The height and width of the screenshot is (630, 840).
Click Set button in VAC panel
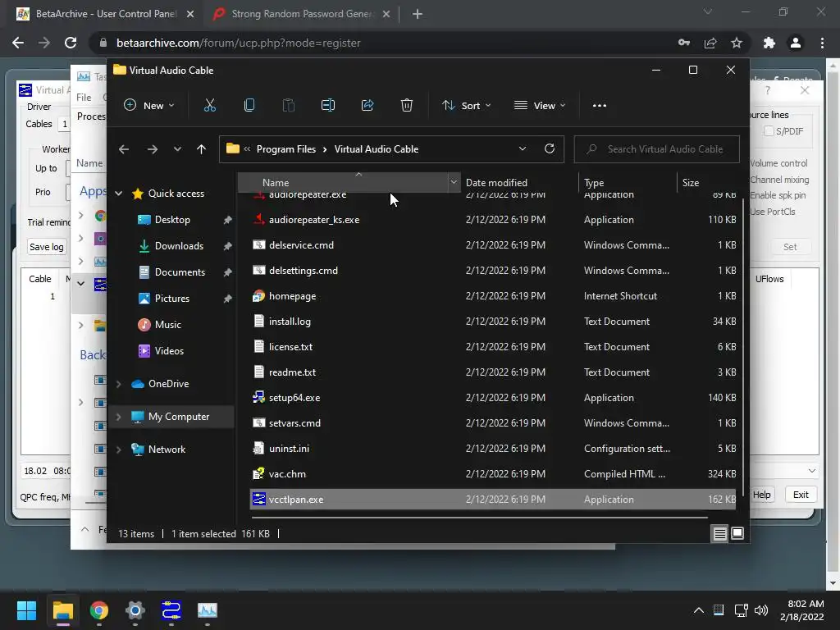790,247
